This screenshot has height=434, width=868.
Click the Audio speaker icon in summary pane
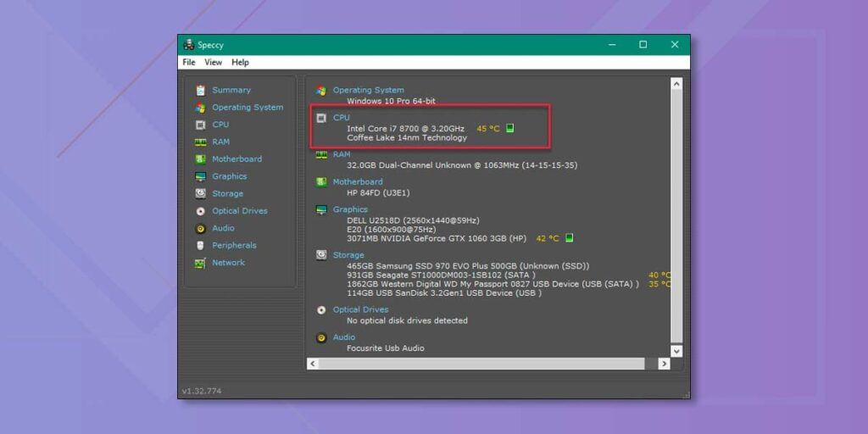[x=321, y=337]
